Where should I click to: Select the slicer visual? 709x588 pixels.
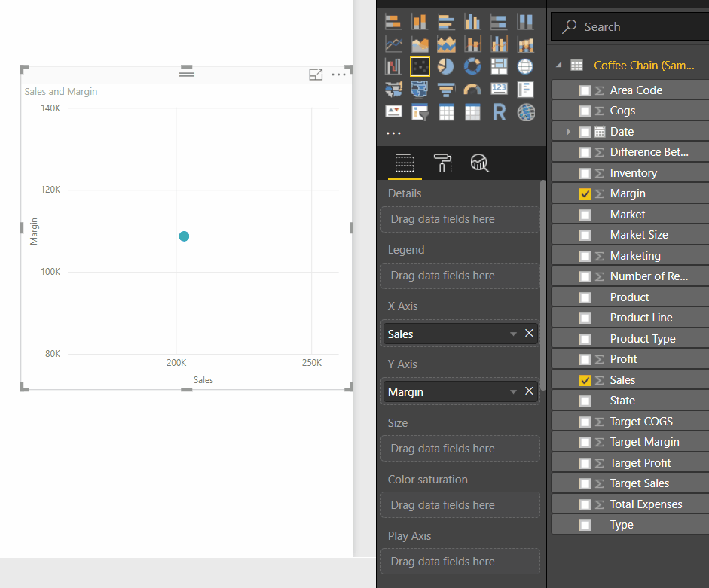(x=419, y=111)
